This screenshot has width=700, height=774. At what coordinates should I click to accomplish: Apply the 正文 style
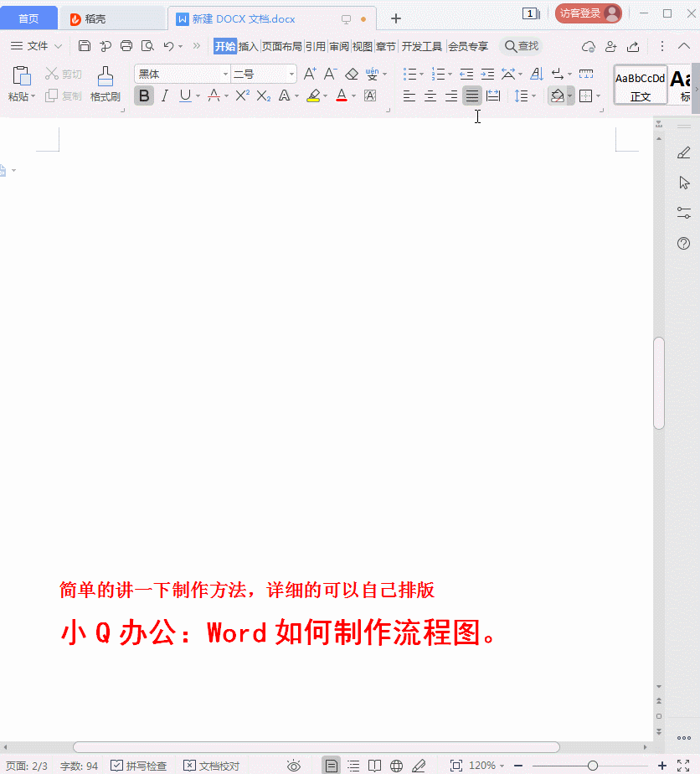pyautogui.click(x=641, y=85)
